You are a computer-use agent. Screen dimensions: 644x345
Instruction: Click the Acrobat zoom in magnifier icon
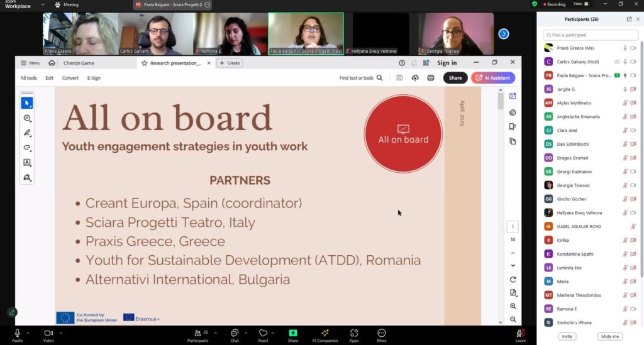(x=513, y=306)
